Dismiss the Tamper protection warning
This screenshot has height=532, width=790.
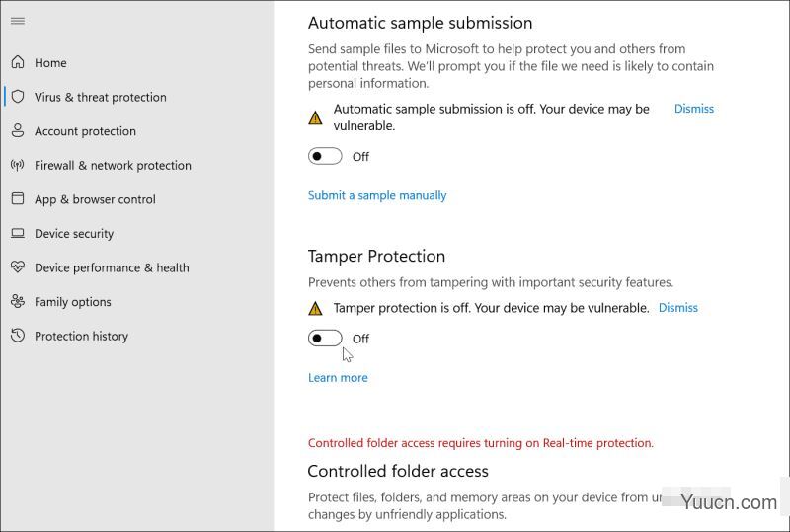coord(678,307)
